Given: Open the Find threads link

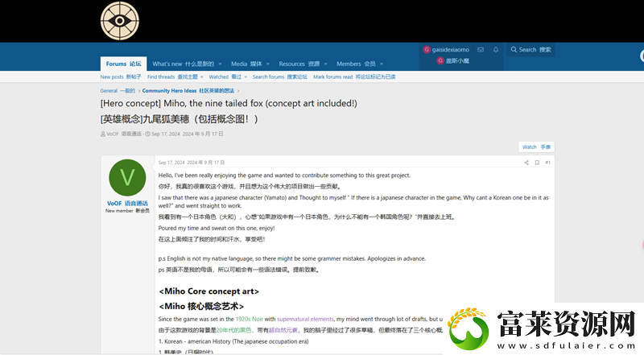Looking at the screenshot, I should click(x=172, y=76).
